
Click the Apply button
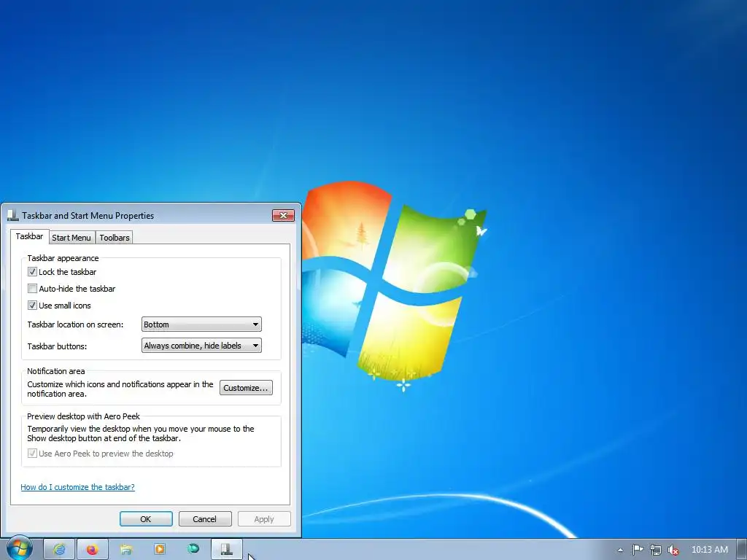click(264, 519)
